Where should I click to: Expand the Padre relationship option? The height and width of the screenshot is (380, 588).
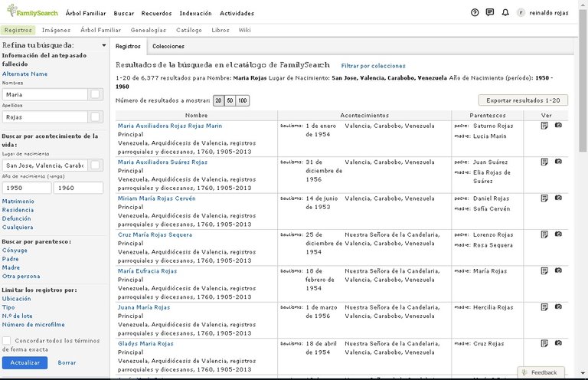11,259
